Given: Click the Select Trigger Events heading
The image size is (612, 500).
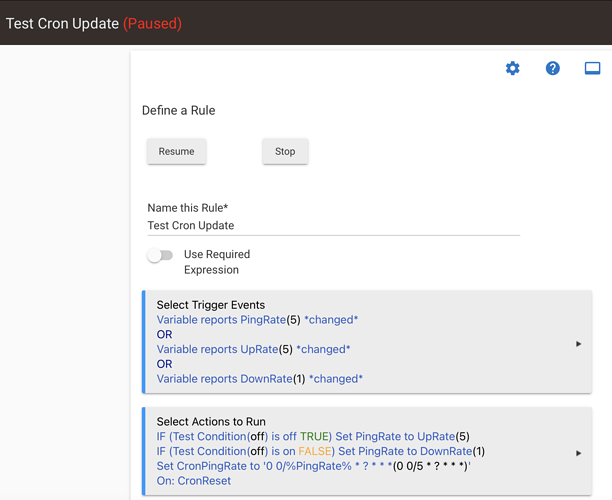Looking at the screenshot, I should pos(210,305).
